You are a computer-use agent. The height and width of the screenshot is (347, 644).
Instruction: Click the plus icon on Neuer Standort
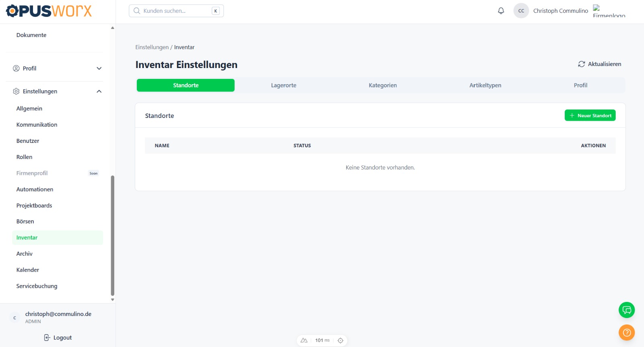[572, 116]
